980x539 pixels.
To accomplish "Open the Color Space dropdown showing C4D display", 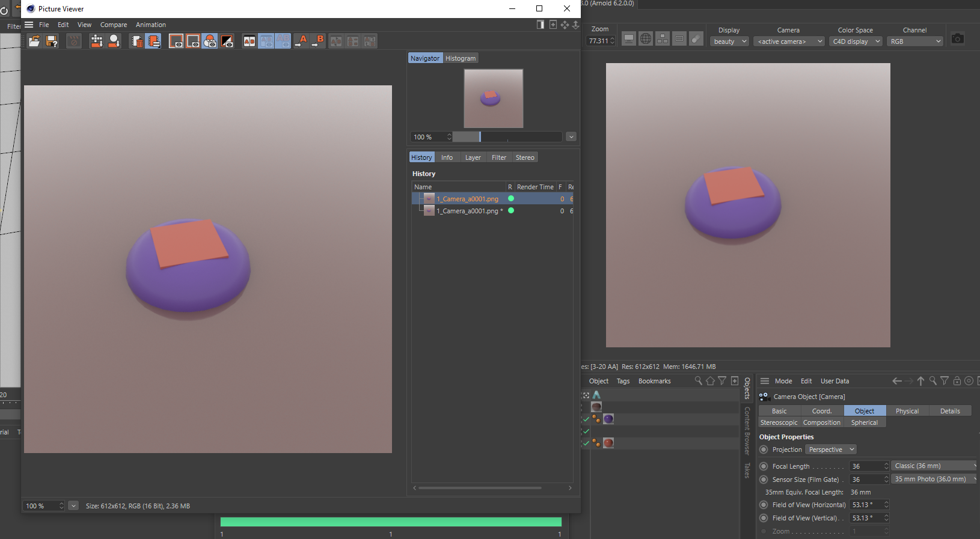I will click(x=856, y=41).
